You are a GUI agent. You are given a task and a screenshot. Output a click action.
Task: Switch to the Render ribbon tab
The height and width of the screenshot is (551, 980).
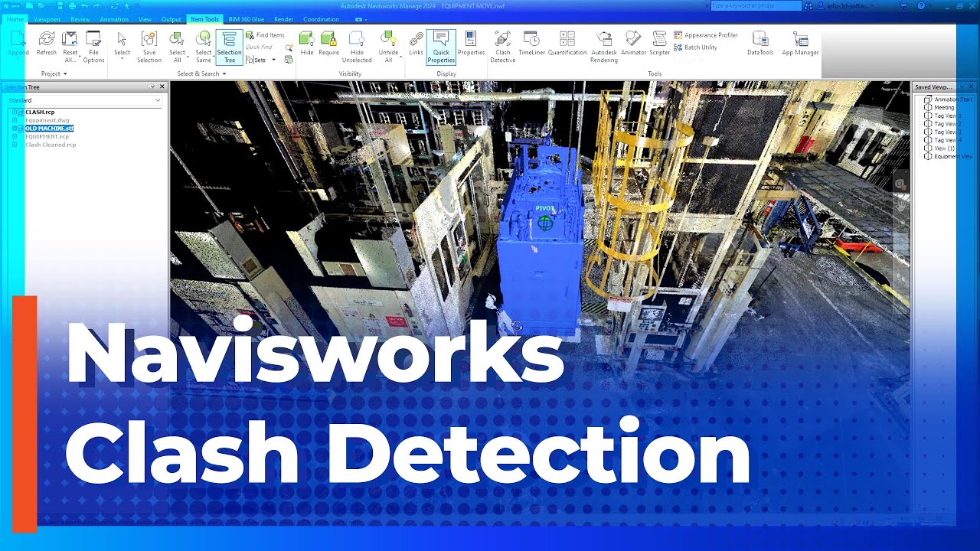[x=284, y=19]
